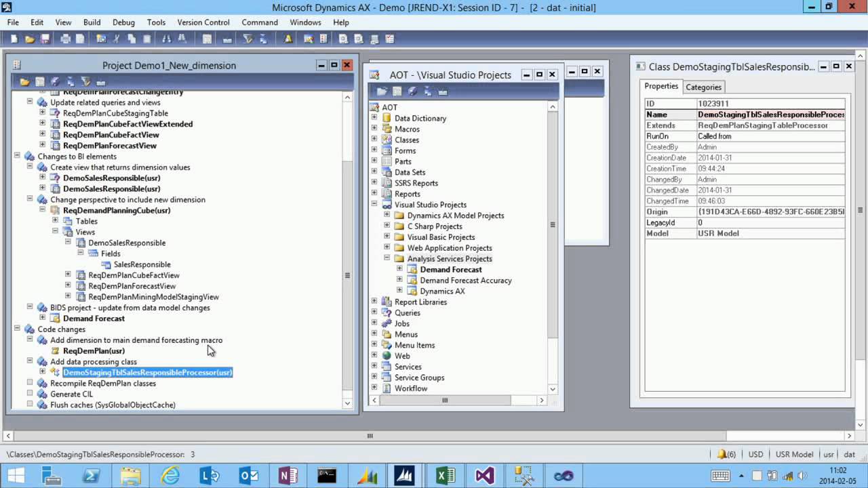Viewport: 868px width, 488px height.
Task: Open the Windows Start button
Action: (16, 475)
